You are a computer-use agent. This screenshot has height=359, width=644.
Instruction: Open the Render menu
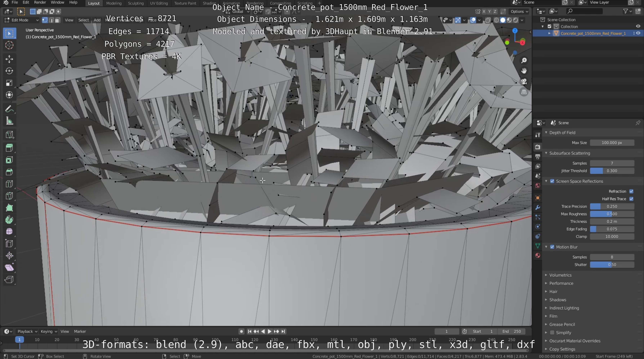(40, 3)
